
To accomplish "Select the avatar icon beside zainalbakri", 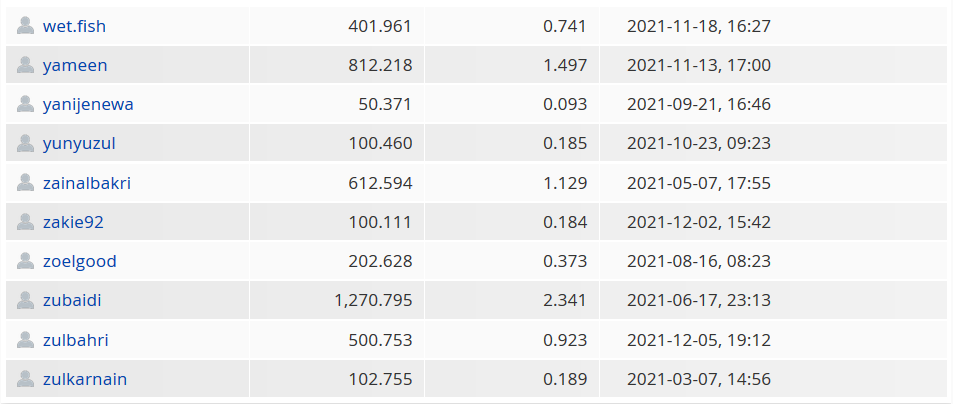I will (26, 182).
